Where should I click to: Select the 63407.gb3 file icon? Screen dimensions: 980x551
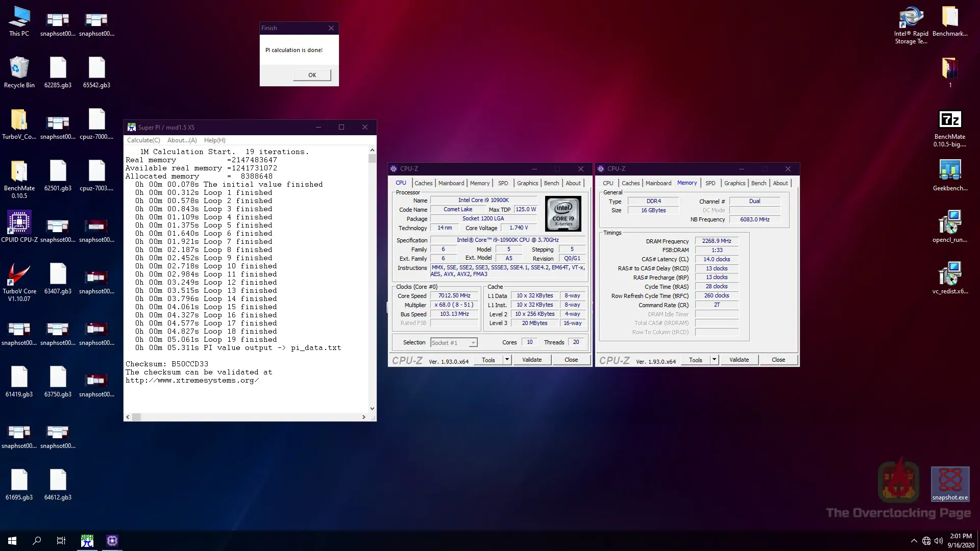58,279
